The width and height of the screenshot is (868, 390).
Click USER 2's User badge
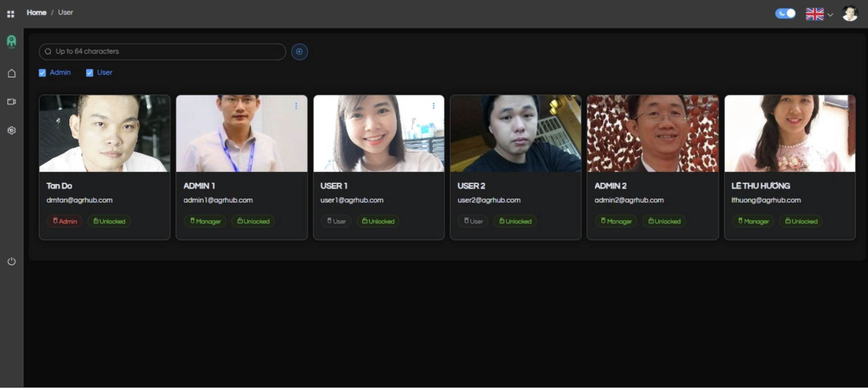click(x=473, y=221)
